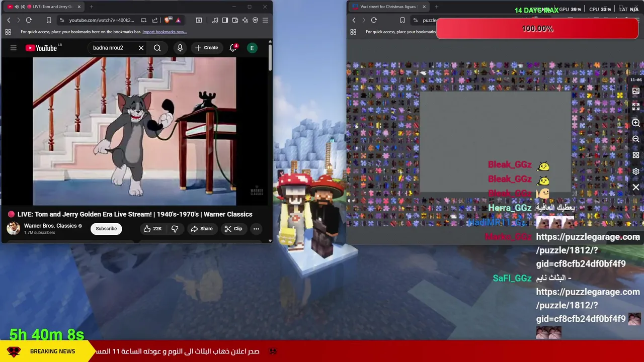Toggle the browser sidebar panel

(225, 20)
